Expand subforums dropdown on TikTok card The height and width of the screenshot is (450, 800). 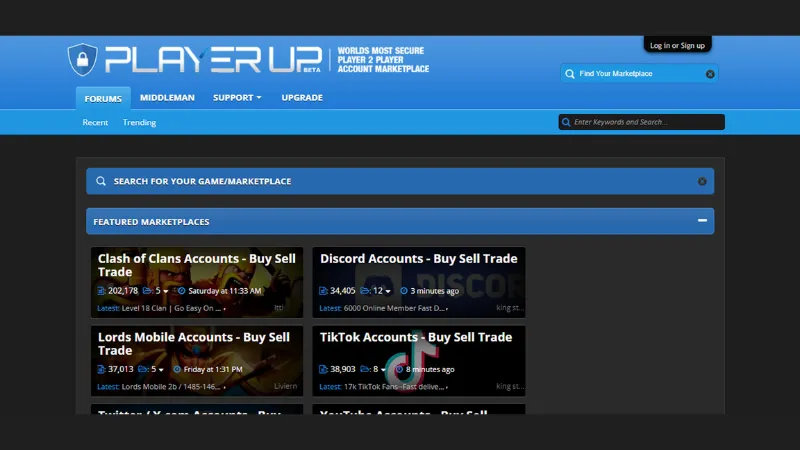coord(383,370)
